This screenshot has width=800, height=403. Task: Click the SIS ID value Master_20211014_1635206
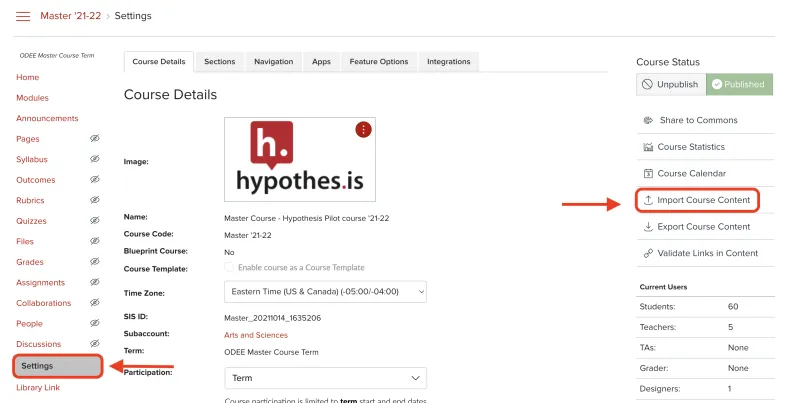click(x=272, y=318)
